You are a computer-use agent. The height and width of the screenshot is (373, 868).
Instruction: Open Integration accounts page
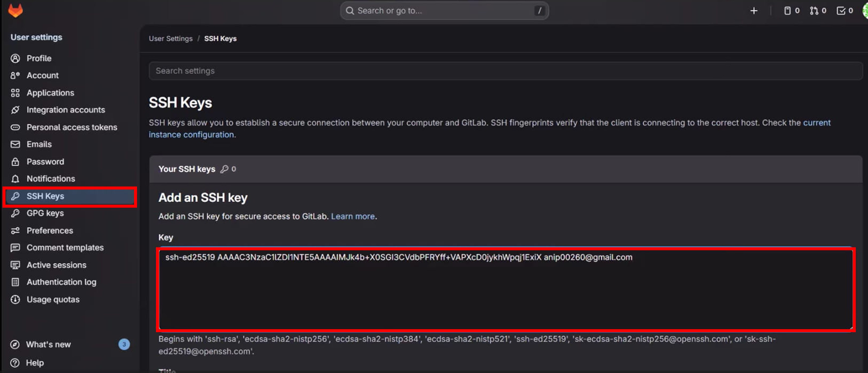66,110
